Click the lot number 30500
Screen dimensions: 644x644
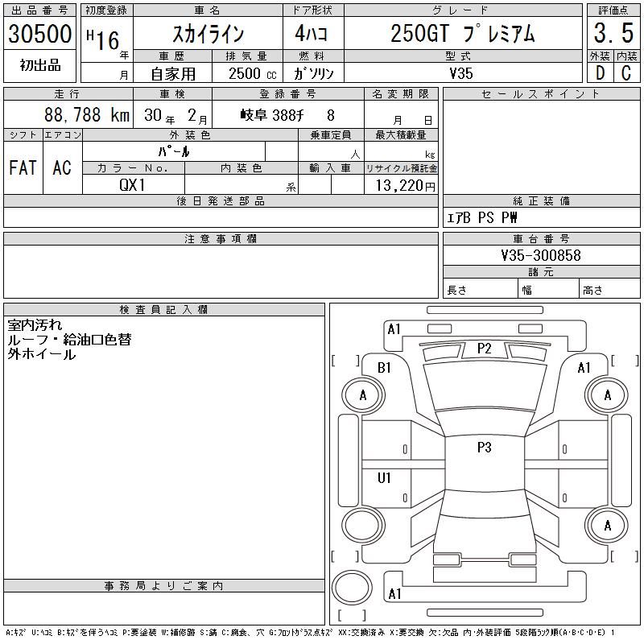point(40,34)
